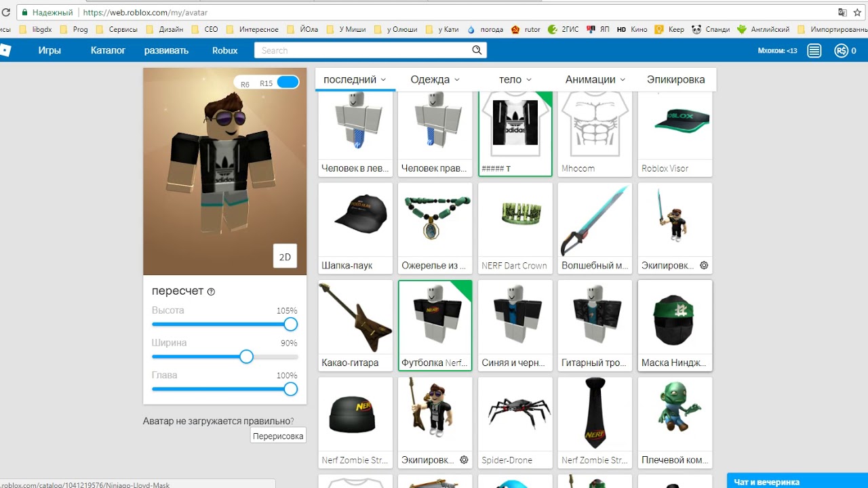
Task: Open the Keep bookmark
Action: [669, 29]
